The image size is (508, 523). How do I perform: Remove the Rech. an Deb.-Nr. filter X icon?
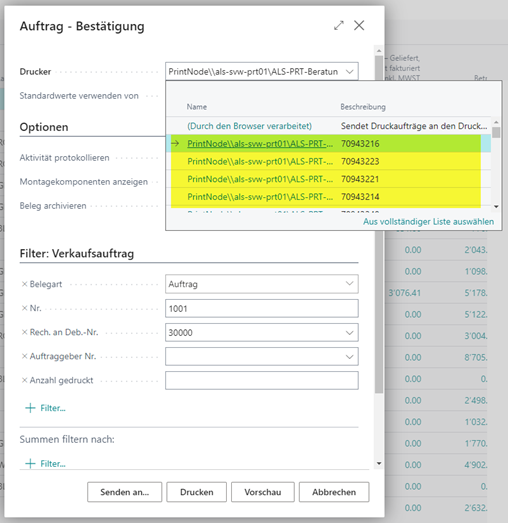pos(24,332)
